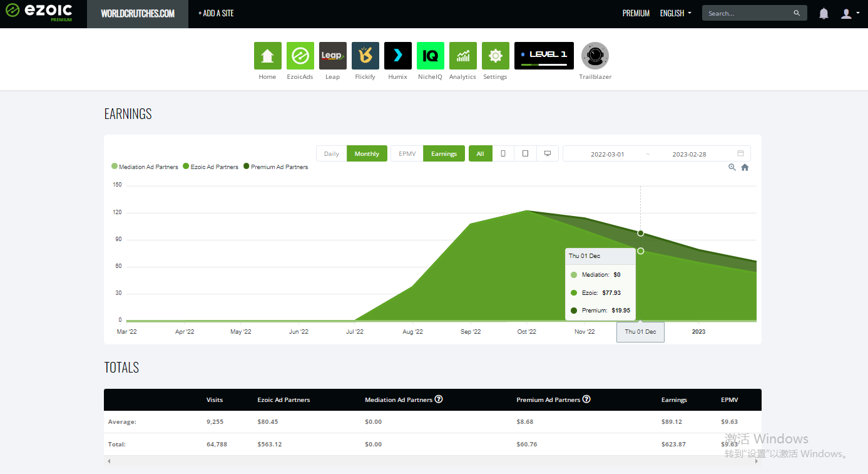Click the Thu 01 Dec axis label
Image resolution: width=868 pixels, height=474 pixels.
(x=640, y=332)
